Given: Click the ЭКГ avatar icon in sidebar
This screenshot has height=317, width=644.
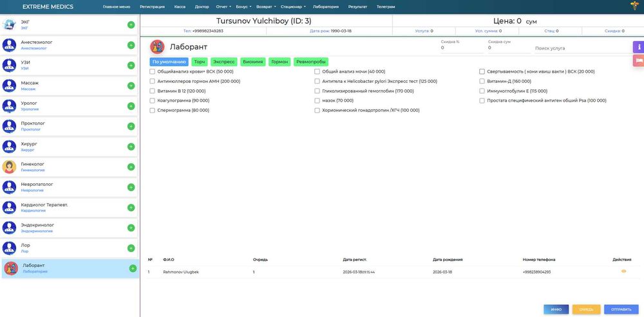Looking at the screenshot, I should point(9,24).
